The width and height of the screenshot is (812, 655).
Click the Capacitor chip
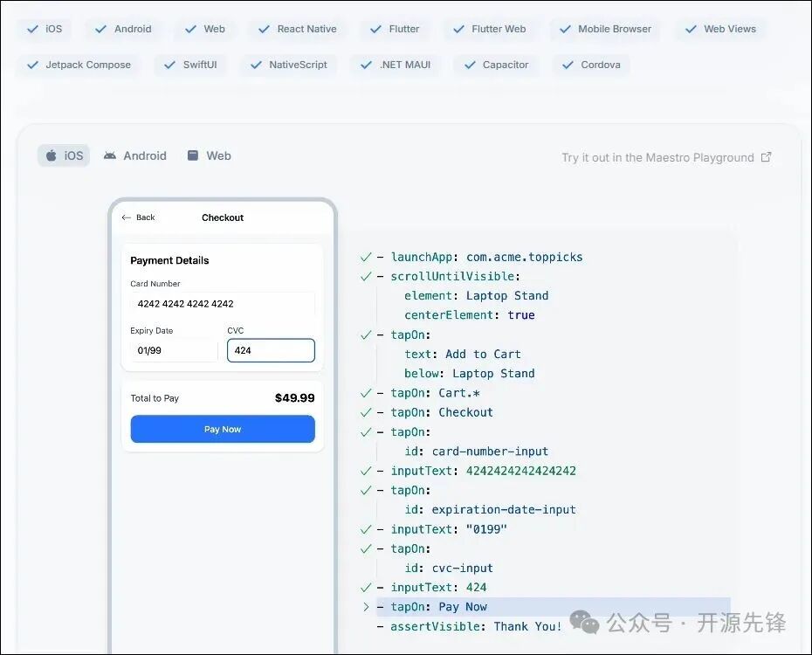497,65
